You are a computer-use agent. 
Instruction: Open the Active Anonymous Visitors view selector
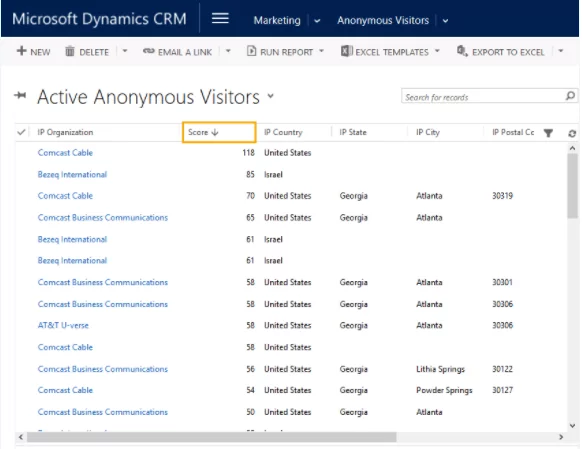click(271, 96)
